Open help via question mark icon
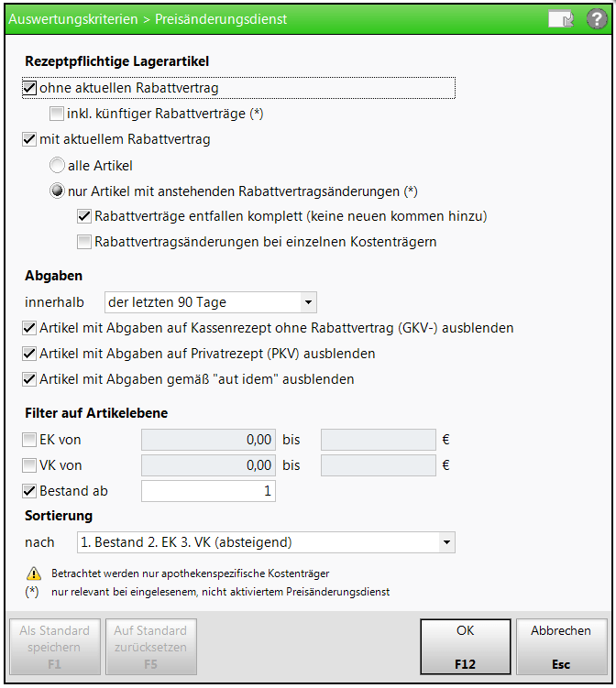 click(597, 19)
